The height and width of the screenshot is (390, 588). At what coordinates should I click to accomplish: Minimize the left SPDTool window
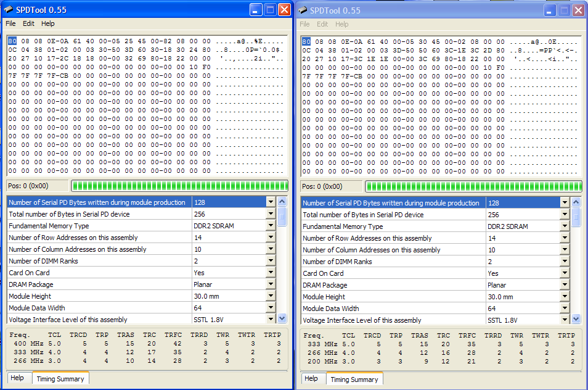tap(256, 10)
